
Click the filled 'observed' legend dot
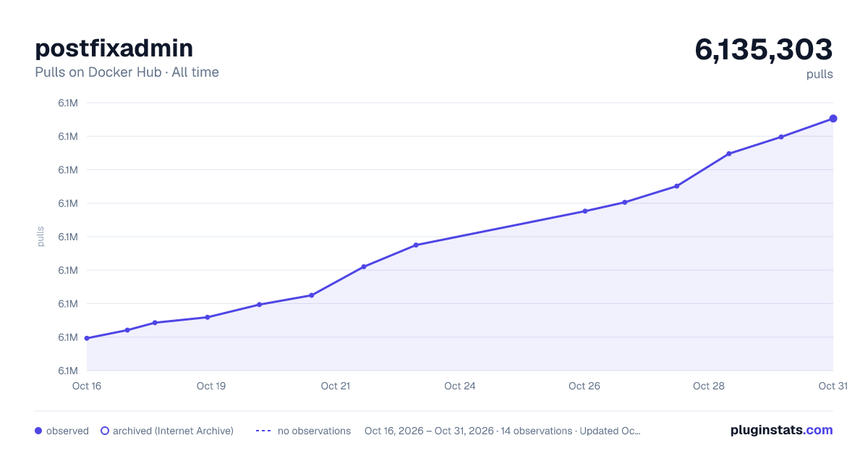pyautogui.click(x=38, y=431)
